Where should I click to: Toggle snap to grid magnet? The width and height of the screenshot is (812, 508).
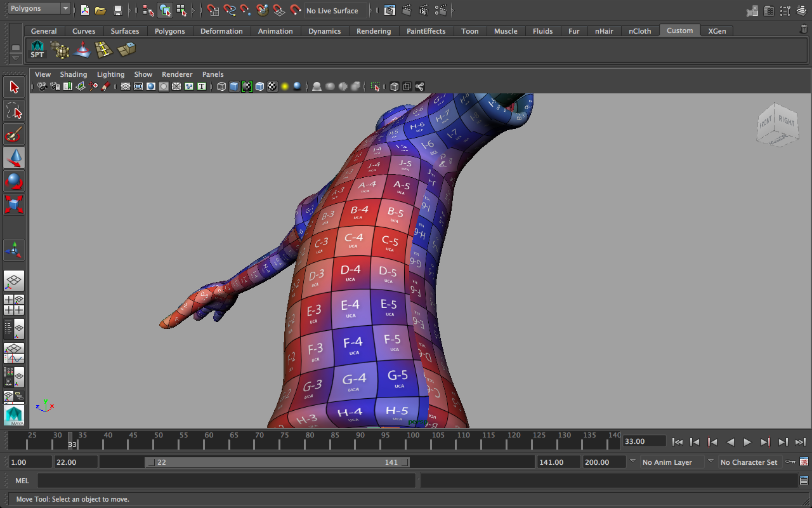213,10
